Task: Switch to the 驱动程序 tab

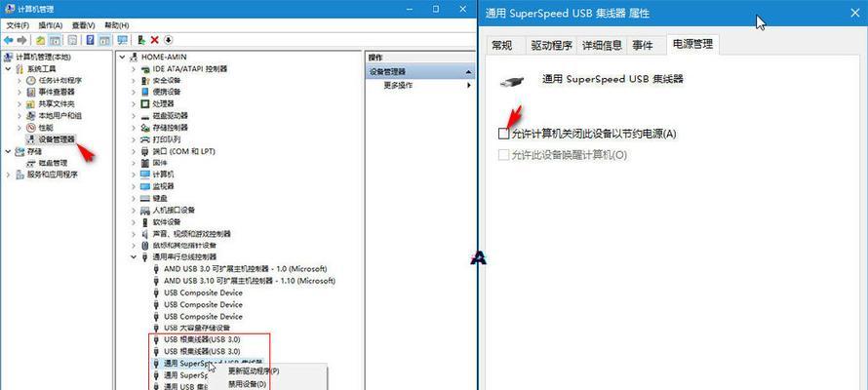Action: pos(551,46)
